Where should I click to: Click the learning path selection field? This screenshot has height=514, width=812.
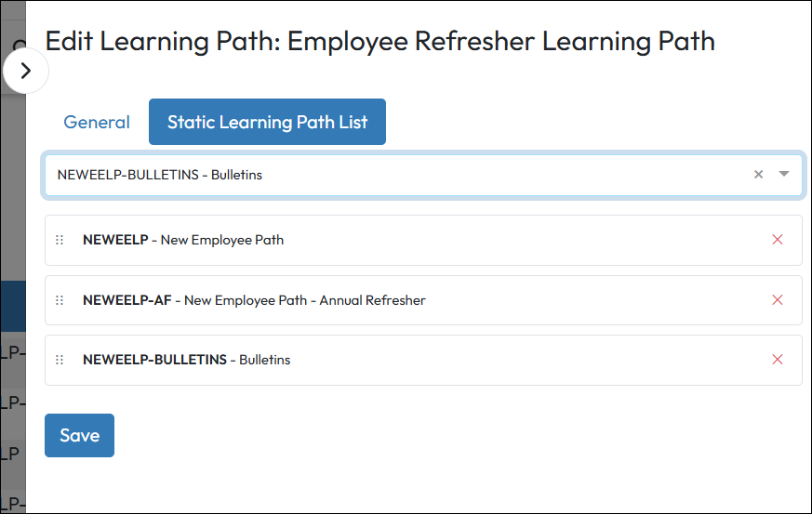pyautogui.click(x=391, y=175)
